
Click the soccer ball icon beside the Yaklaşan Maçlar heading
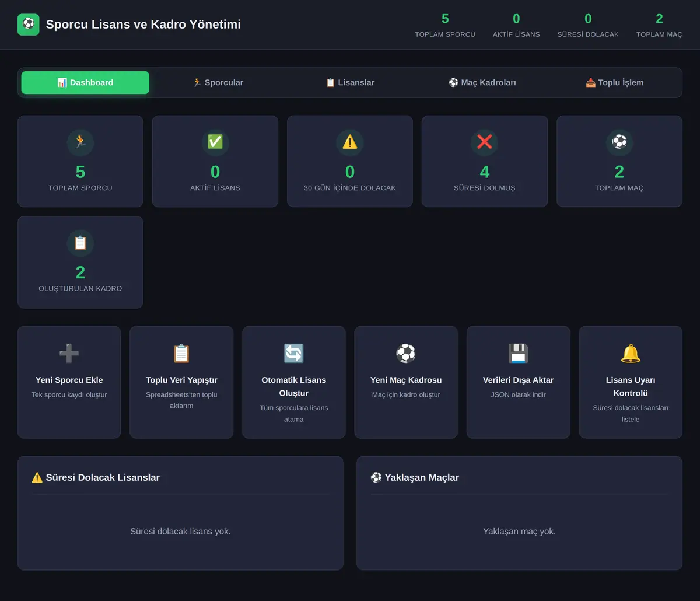(376, 478)
